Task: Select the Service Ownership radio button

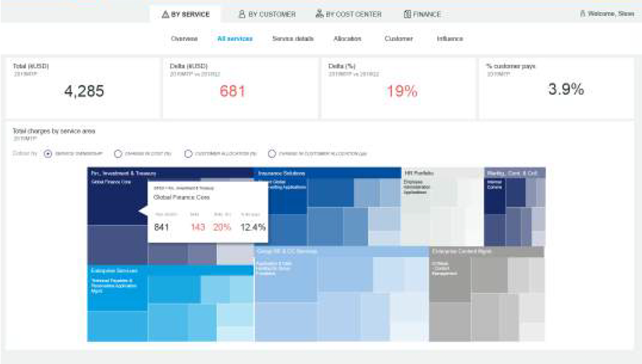Action: pyautogui.click(x=48, y=154)
